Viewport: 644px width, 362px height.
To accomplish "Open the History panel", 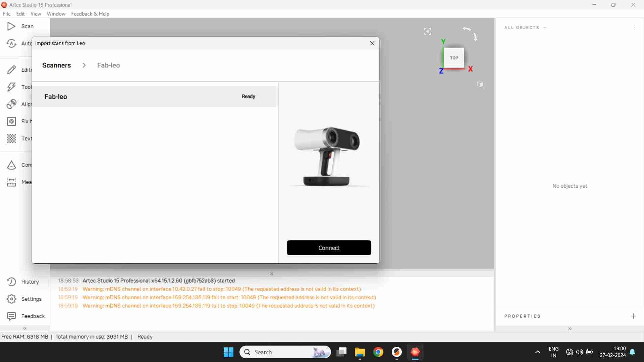I will coord(23,282).
